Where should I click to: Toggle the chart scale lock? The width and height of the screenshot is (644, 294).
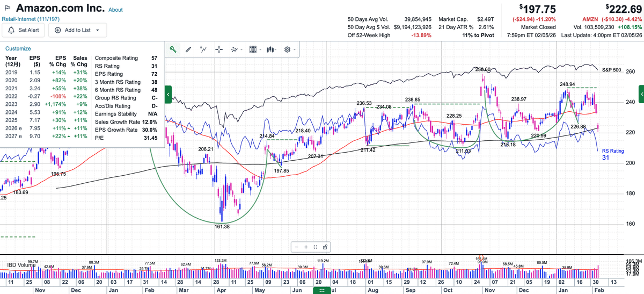click(x=325, y=247)
